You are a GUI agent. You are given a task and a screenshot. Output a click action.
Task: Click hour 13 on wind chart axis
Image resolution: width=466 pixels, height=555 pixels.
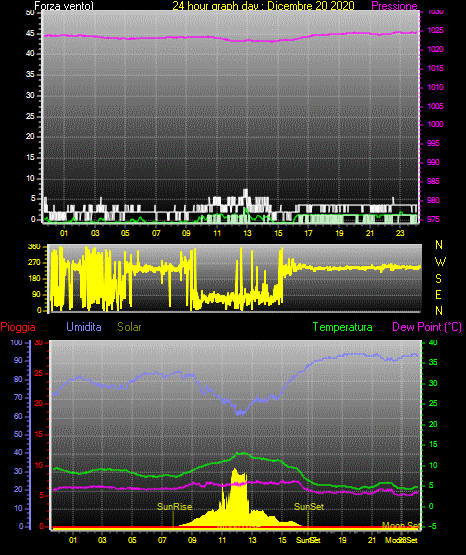247,233
